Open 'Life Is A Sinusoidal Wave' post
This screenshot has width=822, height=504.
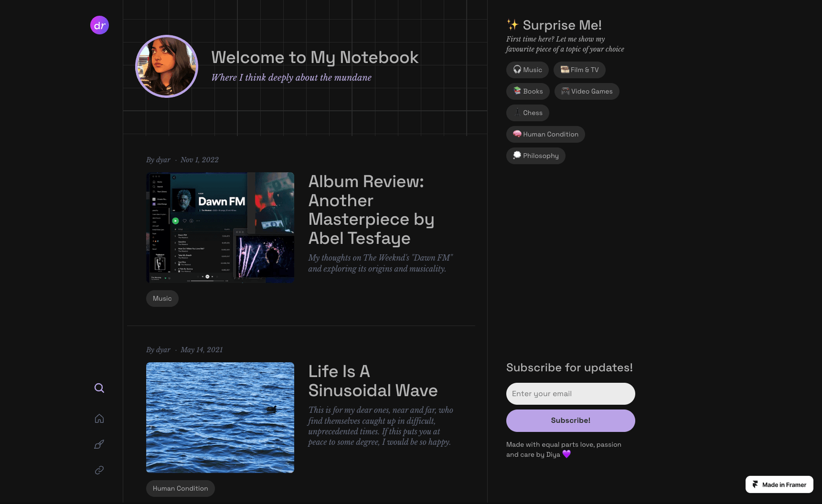click(x=373, y=381)
